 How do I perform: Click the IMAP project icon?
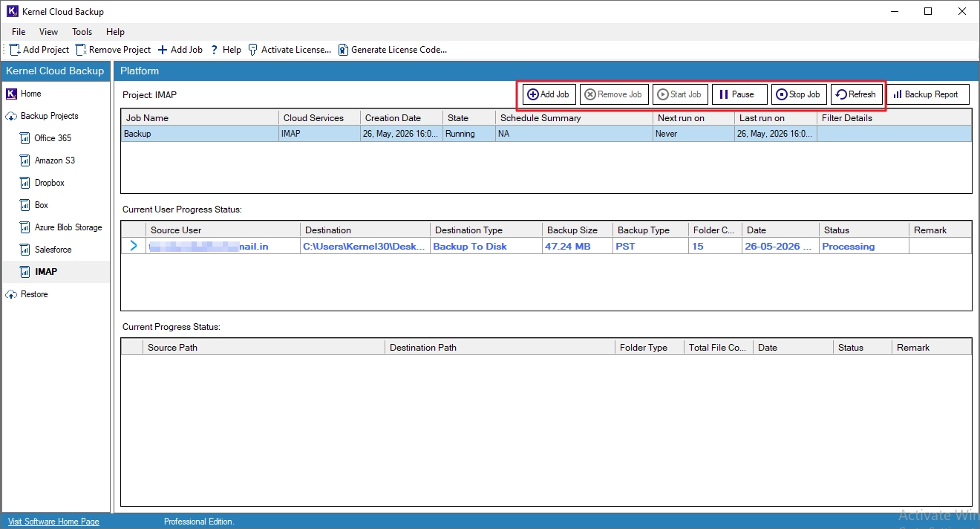tap(25, 272)
